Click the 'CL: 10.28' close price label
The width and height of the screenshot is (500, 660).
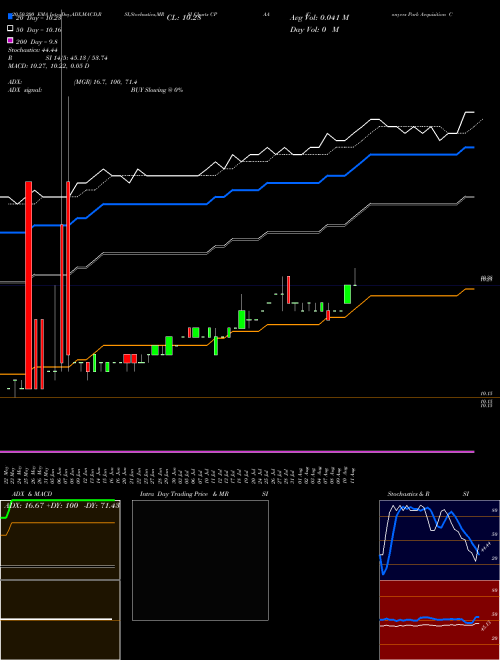click(184, 18)
